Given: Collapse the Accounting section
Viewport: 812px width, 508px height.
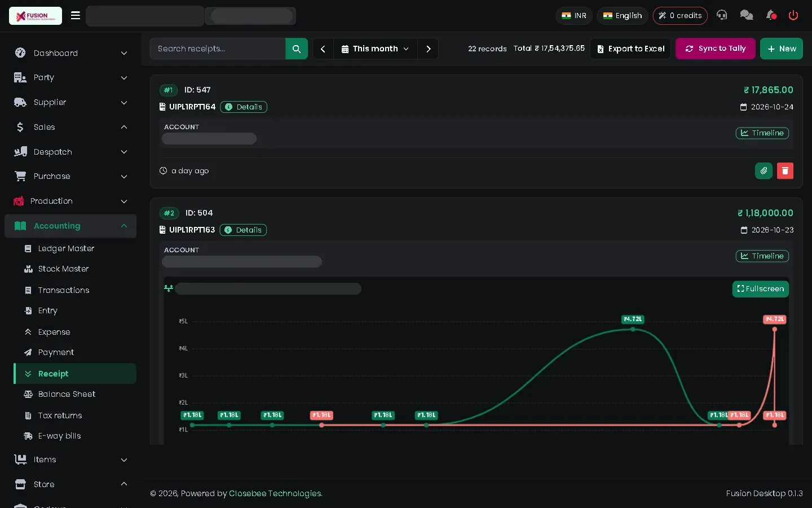Looking at the screenshot, I should pyautogui.click(x=70, y=226).
